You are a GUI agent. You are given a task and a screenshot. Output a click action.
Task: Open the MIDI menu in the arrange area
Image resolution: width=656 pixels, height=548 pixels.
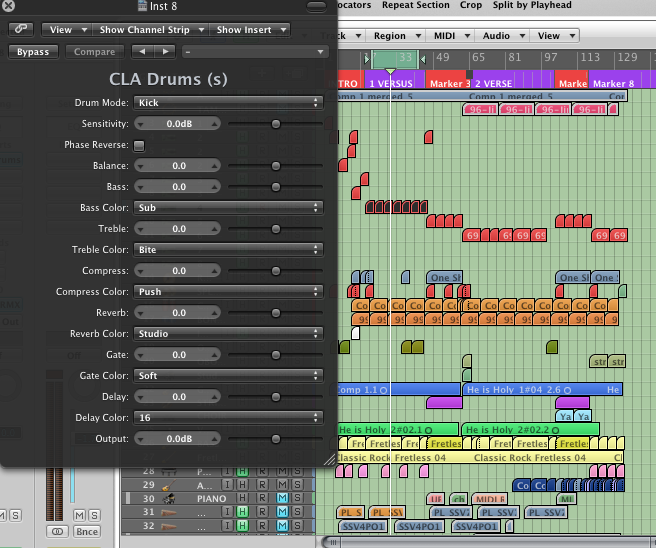coord(445,36)
